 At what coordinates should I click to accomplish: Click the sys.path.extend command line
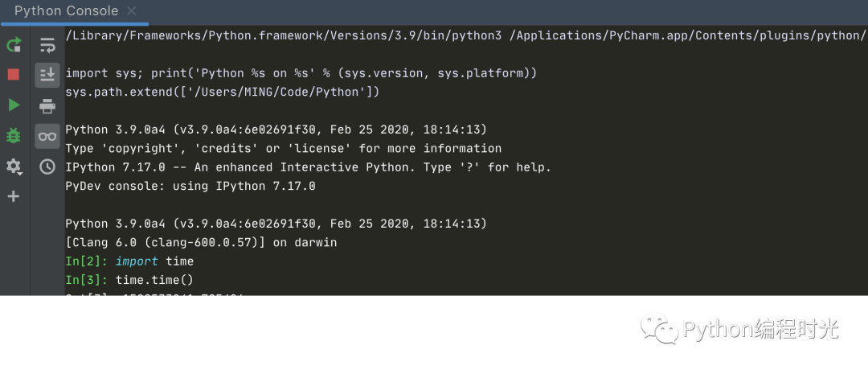point(222,92)
